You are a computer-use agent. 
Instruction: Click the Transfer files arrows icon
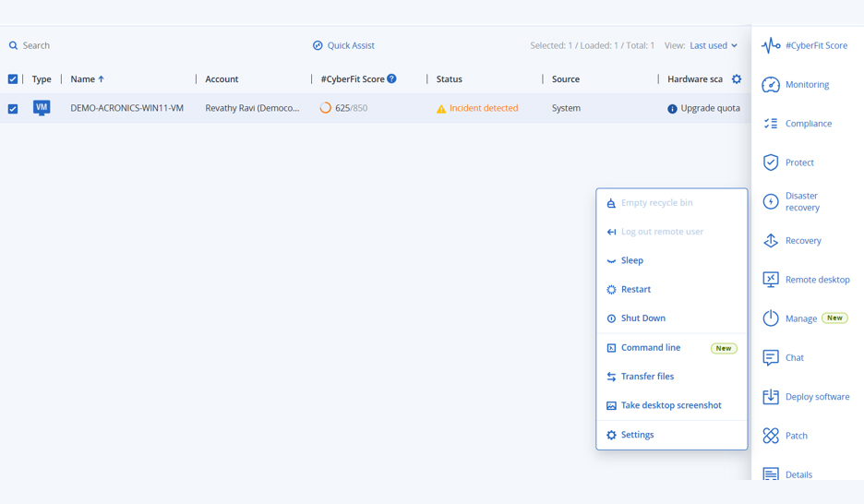tap(611, 377)
